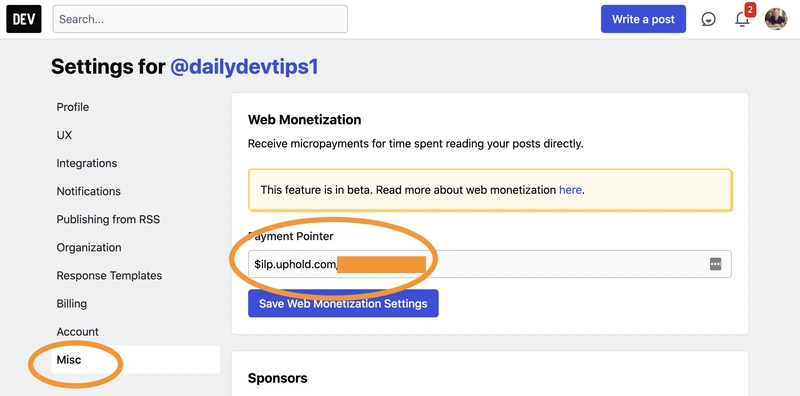This screenshot has height=396, width=800.
Task: Go to Response Templates
Action: point(109,276)
